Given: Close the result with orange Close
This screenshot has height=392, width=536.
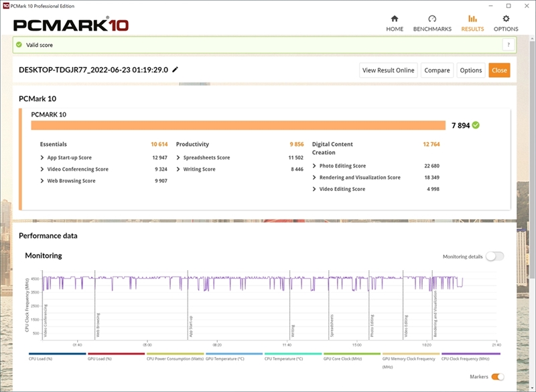Looking at the screenshot, I should [x=499, y=70].
